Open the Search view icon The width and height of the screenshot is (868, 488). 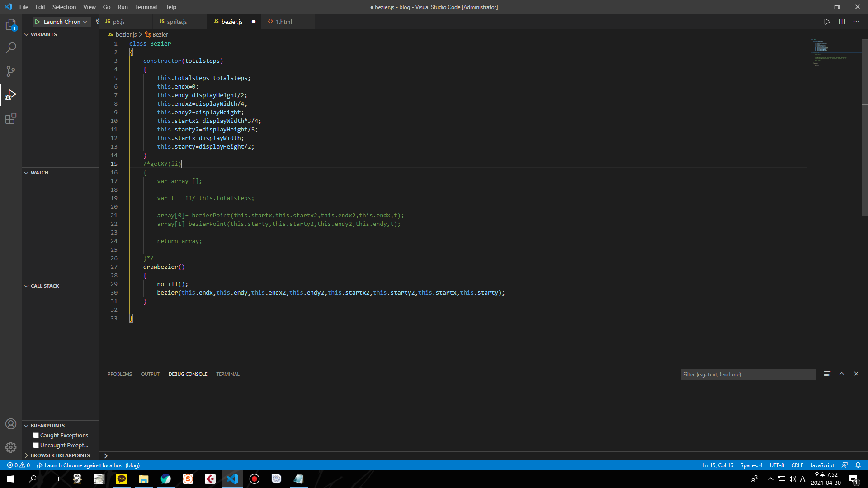pos(11,48)
